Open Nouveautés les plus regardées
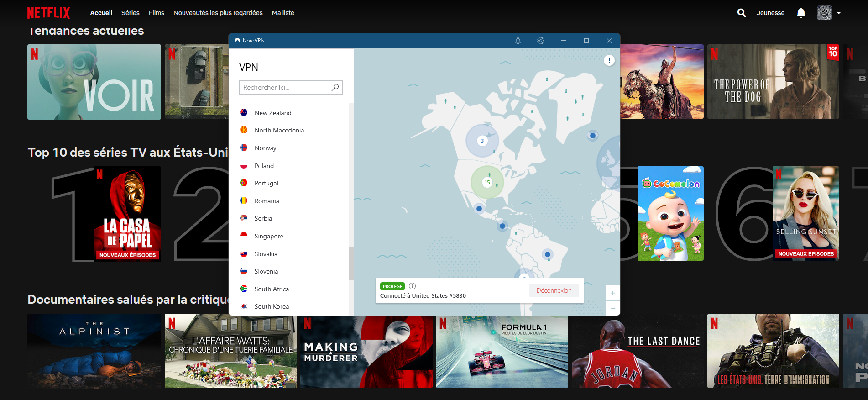 (x=218, y=13)
